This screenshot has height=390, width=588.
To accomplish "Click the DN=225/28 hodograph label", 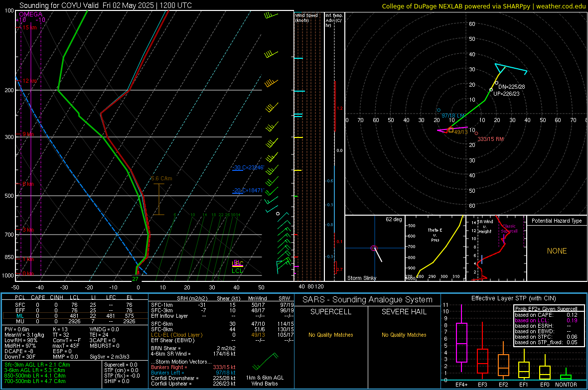I will click(511, 87).
